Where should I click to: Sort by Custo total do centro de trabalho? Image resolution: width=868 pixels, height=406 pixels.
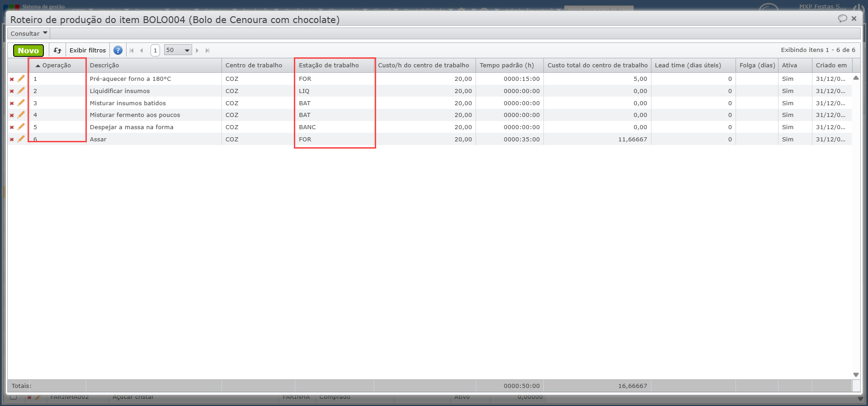point(597,65)
